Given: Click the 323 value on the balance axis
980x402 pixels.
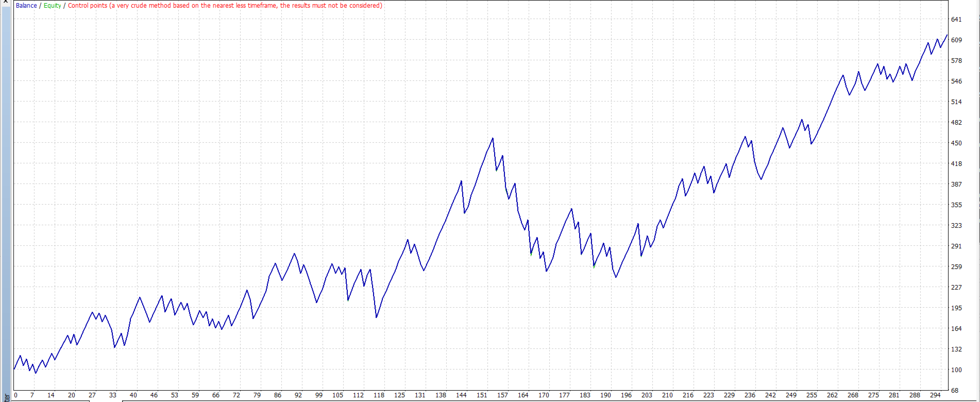Looking at the screenshot, I should coord(956,226).
